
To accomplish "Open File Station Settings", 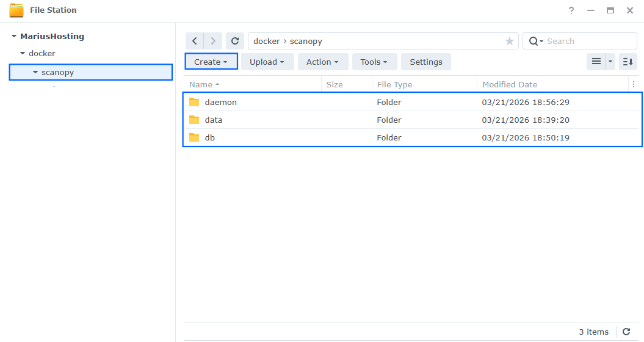I will tap(426, 62).
